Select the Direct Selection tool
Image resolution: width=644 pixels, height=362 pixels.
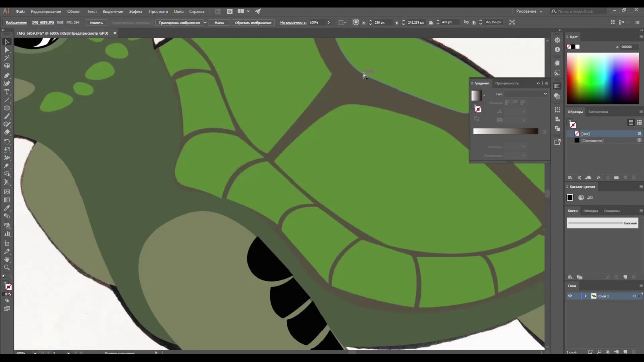pos(7,50)
